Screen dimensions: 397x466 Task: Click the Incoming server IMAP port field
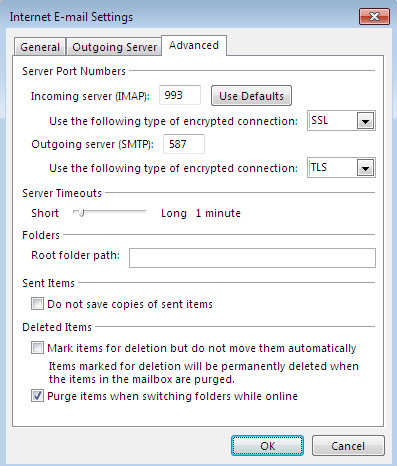tap(180, 95)
